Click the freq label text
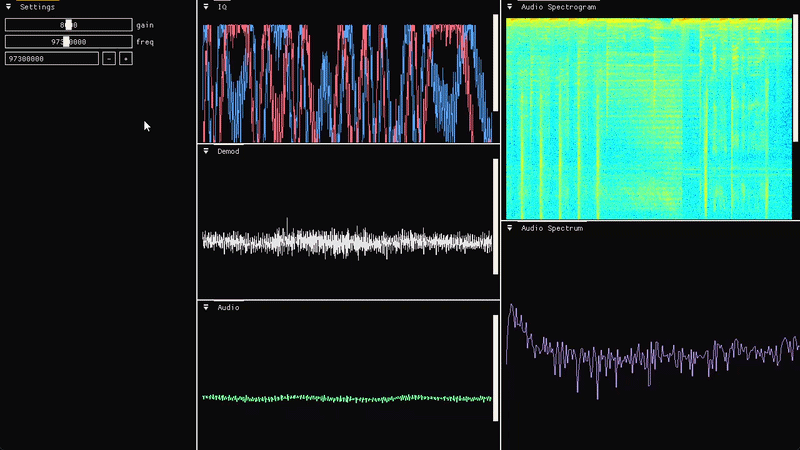 click(145, 42)
